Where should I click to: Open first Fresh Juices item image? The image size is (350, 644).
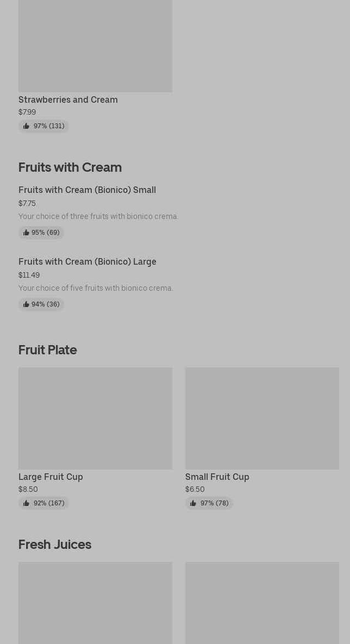[x=95, y=602]
